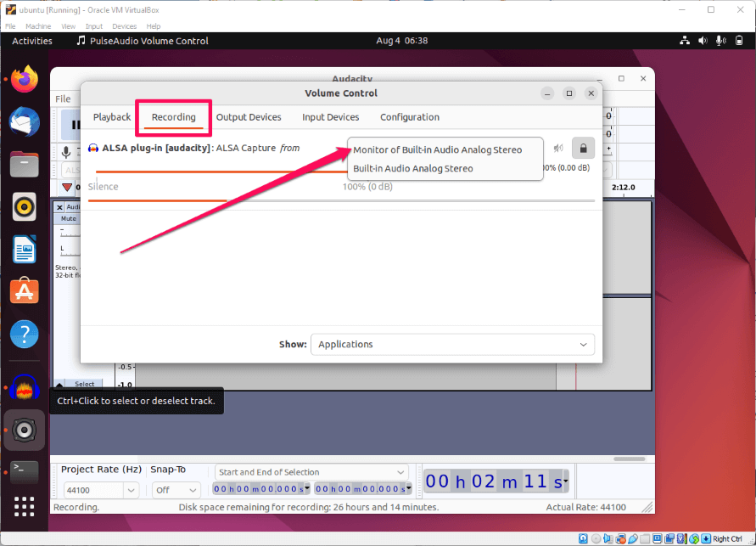Click the microphone icon in Audacity toolbar
This screenshot has height=546, width=756.
coord(66,152)
